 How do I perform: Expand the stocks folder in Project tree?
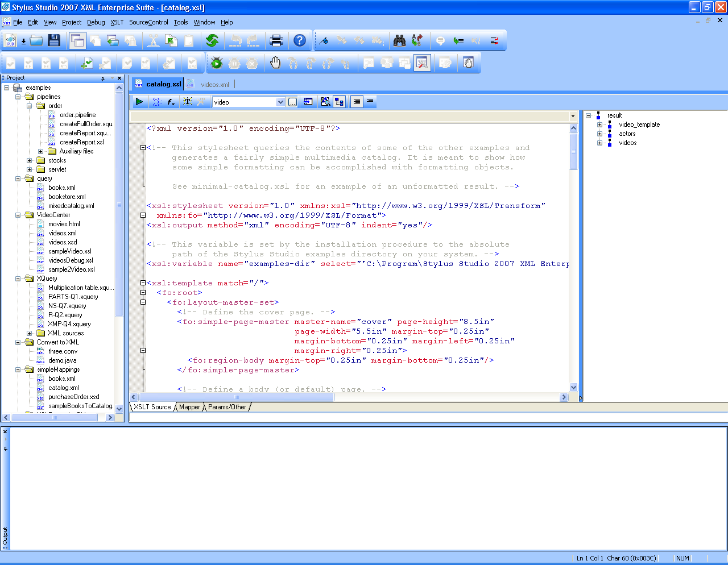coord(30,160)
